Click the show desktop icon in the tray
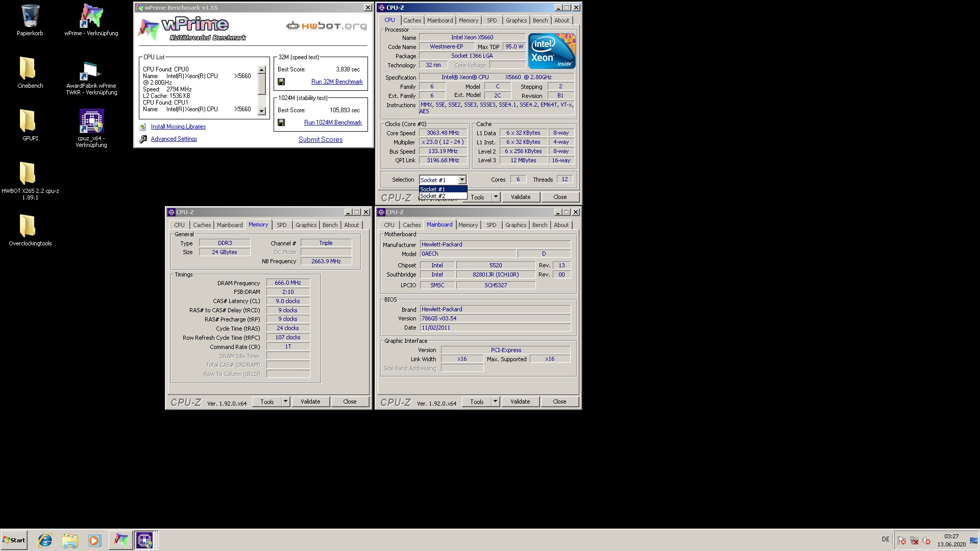 point(973,540)
